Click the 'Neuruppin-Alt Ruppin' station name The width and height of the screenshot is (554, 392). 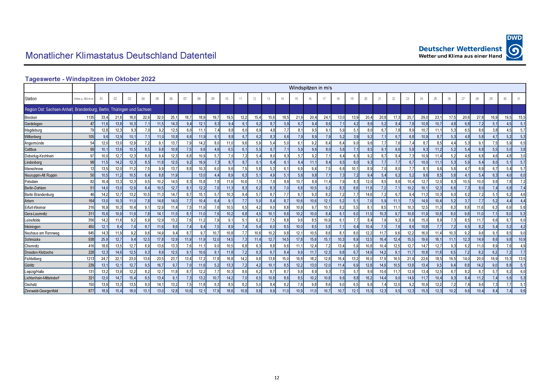[x=41, y=175]
